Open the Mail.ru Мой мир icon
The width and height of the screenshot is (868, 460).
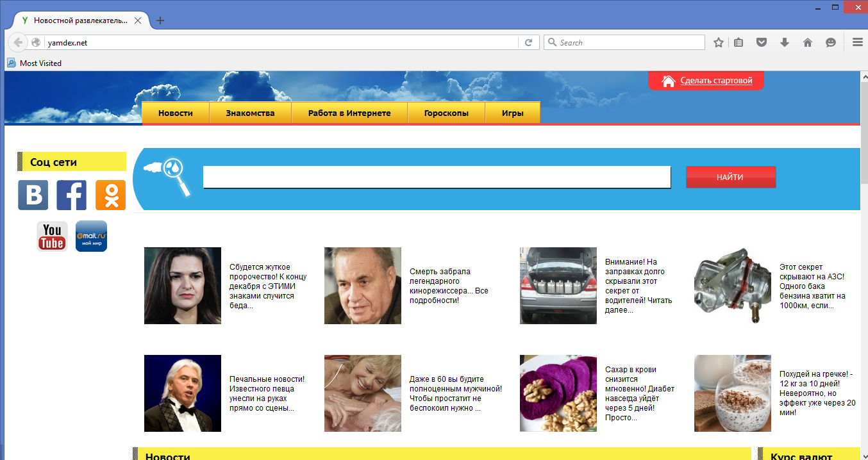pos(91,236)
